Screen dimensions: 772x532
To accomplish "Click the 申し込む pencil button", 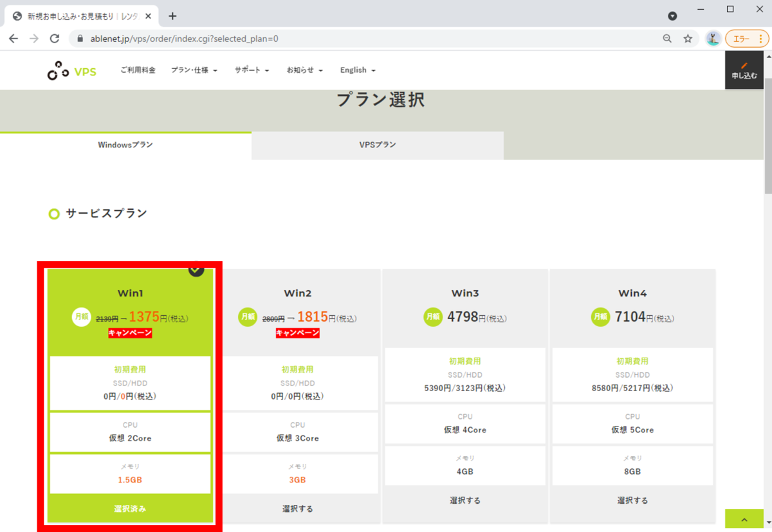I will pos(744,70).
